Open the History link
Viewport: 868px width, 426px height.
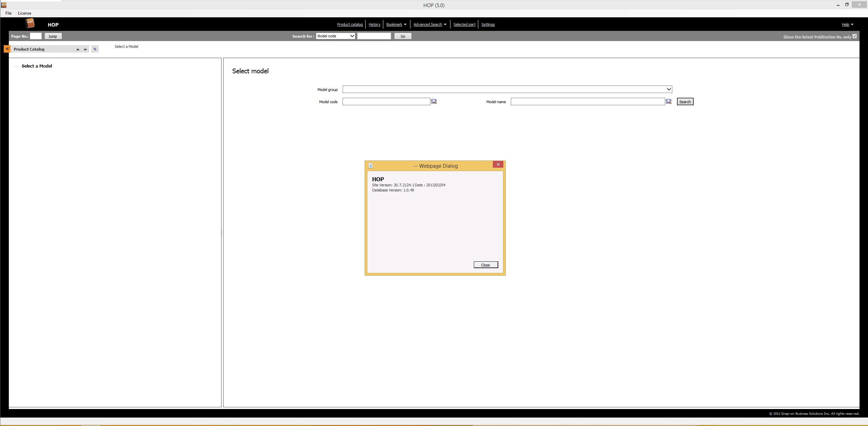374,24
